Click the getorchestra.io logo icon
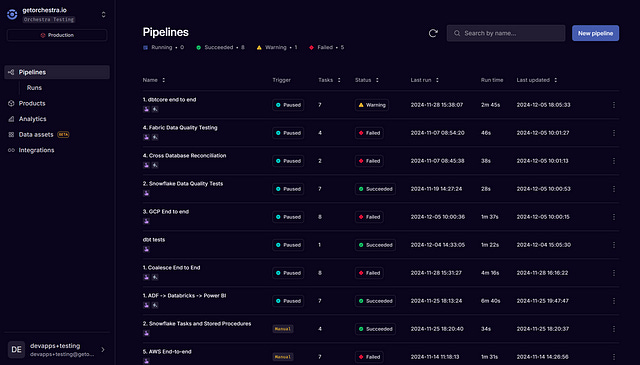 tap(12, 14)
